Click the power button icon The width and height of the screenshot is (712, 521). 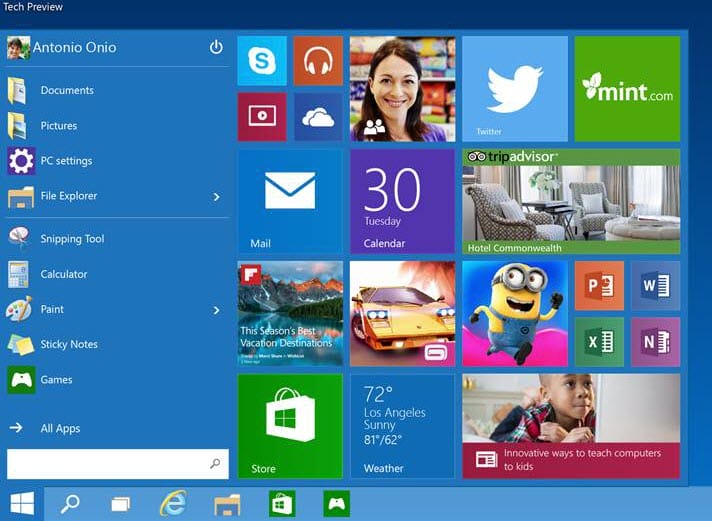pyautogui.click(x=216, y=47)
